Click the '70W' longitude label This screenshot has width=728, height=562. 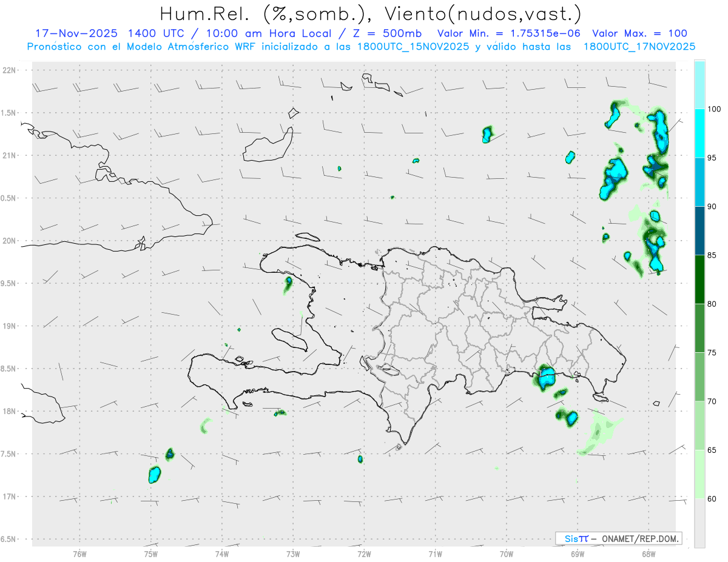pos(507,554)
